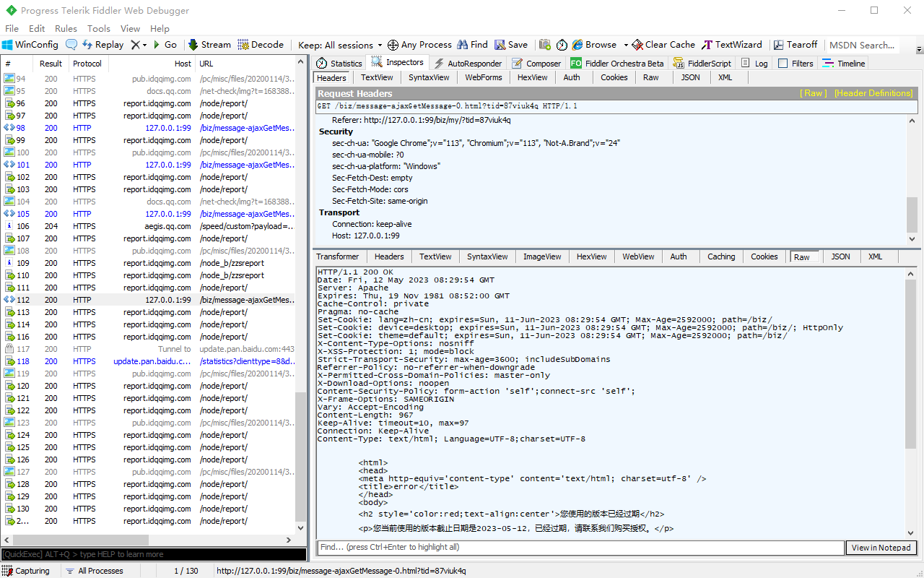The image size is (924, 578).
Task: Click Security header group label
Action: click(x=336, y=131)
